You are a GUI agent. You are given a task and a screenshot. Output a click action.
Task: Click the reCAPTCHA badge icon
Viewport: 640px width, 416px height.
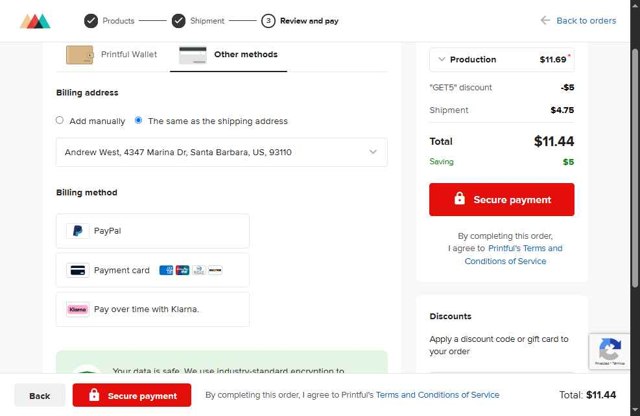coord(609,351)
